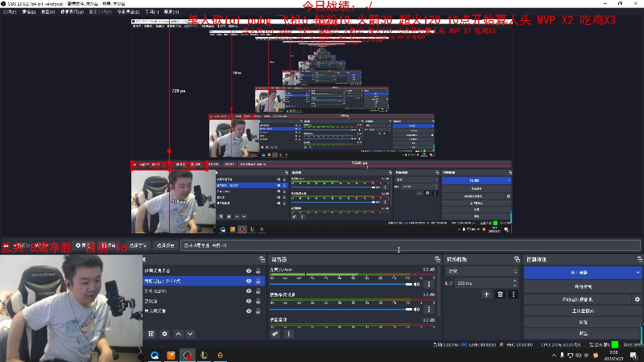Click 开始录制 in Controls
Viewport: 644px width, 362px height.
click(583, 286)
